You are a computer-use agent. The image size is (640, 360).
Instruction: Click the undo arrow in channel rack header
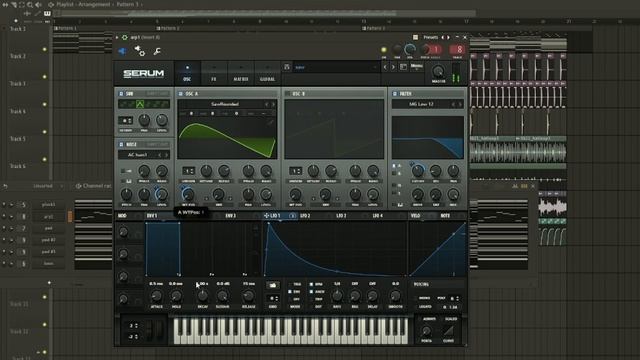click(x=6, y=186)
